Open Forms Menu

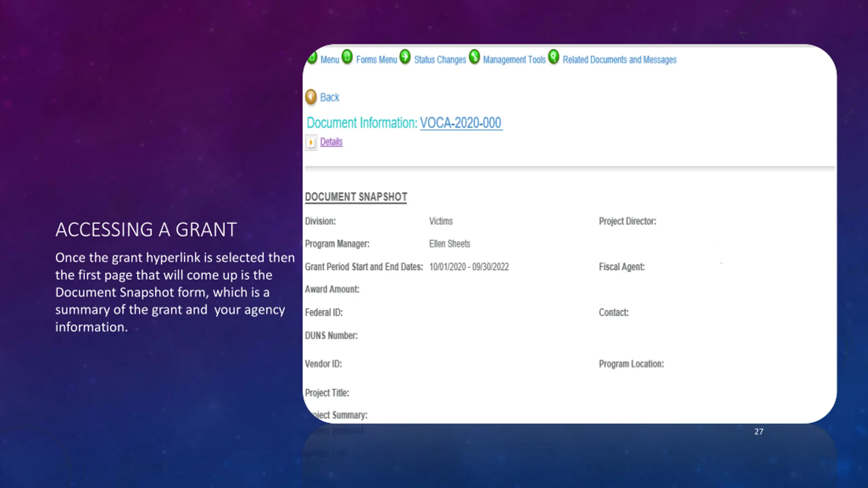pyautogui.click(x=376, y=60)
